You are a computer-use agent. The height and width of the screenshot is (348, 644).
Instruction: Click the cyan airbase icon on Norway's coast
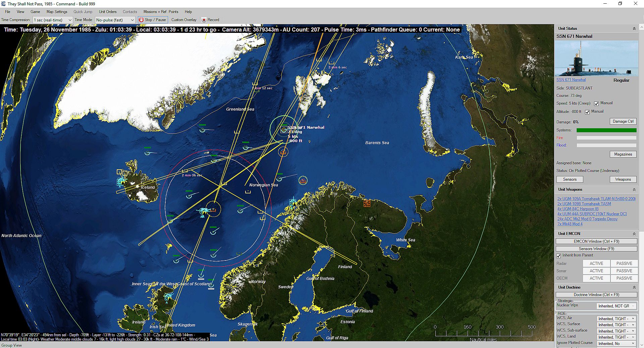coord(293,202)
